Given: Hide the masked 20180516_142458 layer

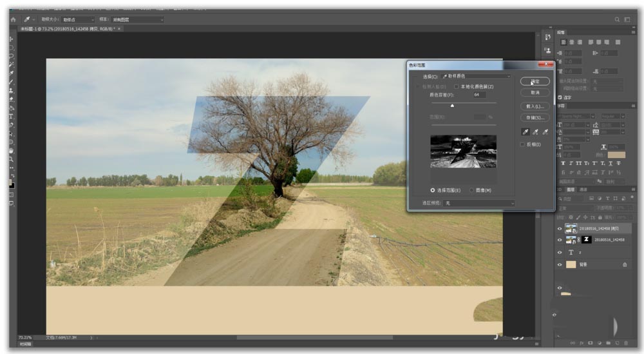Looking at the screenshot, I should pos(560,240).
